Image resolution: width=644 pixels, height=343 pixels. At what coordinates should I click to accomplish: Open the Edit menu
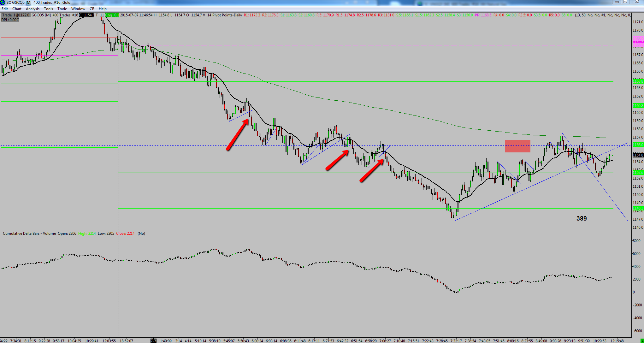click(x=5, y=9)
